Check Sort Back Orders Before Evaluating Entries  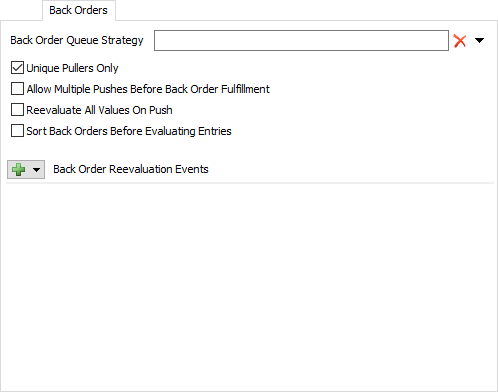[17, 131]
